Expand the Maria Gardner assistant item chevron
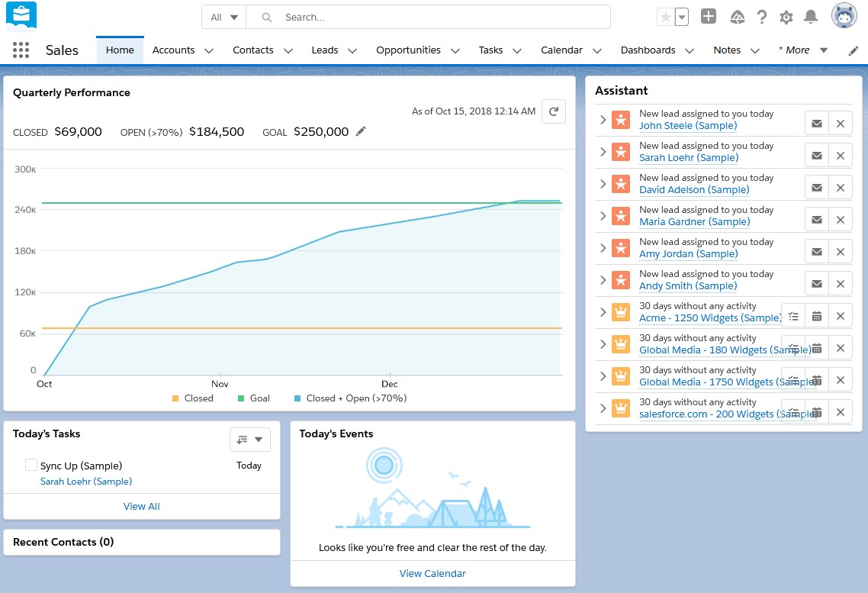Viewport: 868px width, 593px height. tap(603, 216)
